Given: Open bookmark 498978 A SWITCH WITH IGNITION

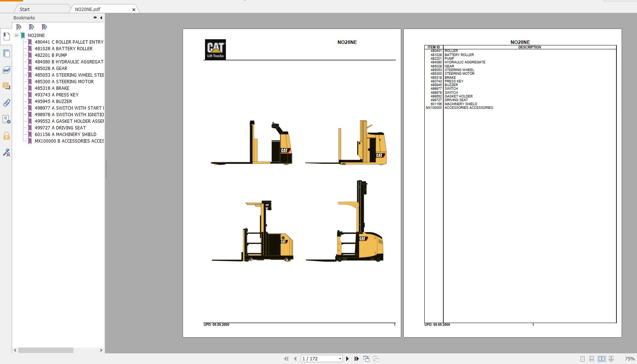Looking at the screenshot, I should coord(69,115).
